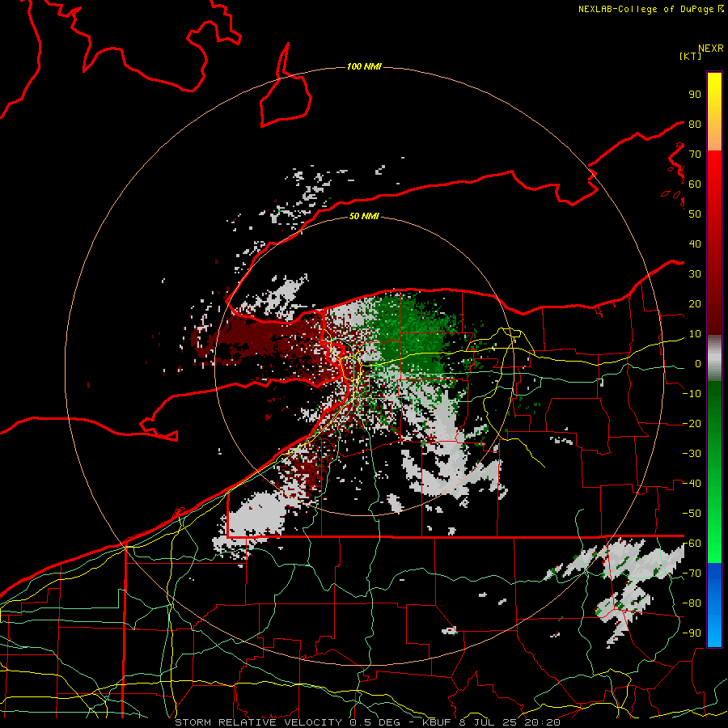The height and width of the screenshot is (728, 728).
Task: Click the 80 knot scale label
Action: point(695,125)
